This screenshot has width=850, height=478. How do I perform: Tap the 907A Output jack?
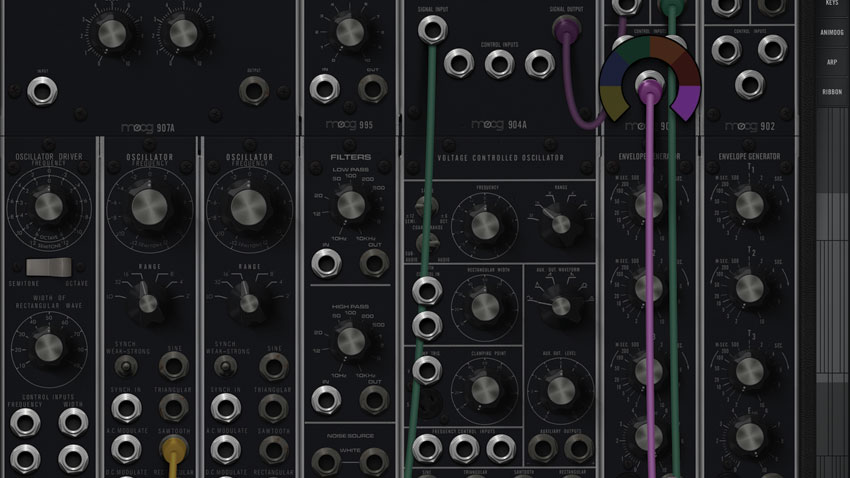[254, 91]
